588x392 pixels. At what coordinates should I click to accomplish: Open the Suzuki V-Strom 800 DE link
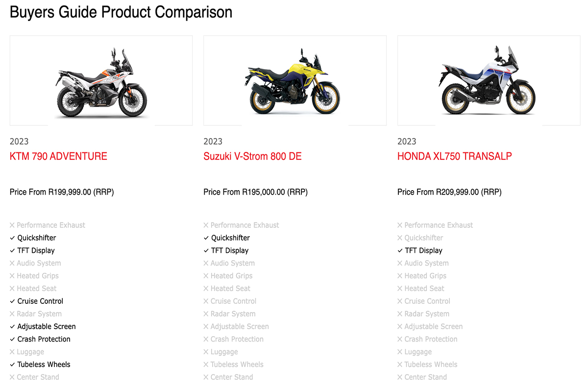[x=252, y=156]
